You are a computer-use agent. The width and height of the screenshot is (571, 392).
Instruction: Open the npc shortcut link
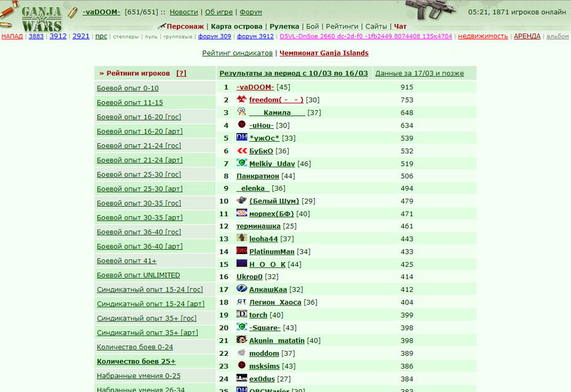(x=101, y=36)
